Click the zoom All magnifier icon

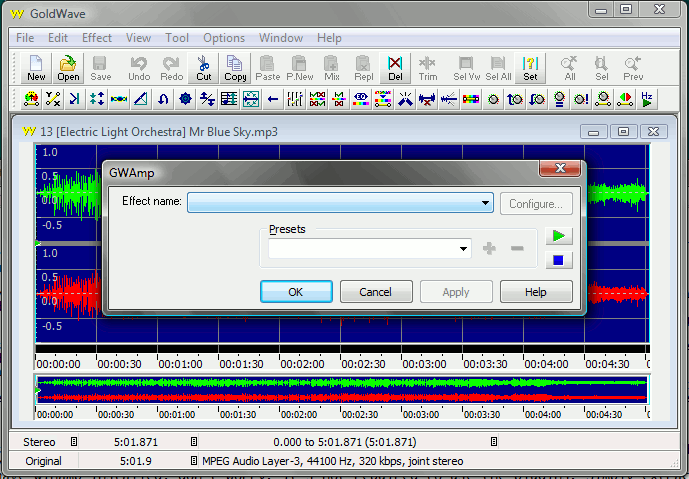569,68
